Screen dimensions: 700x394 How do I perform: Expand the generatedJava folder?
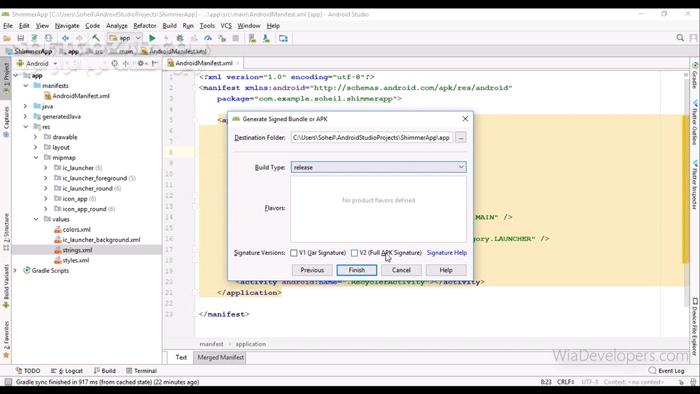pyautogui.click(x=26, y=116)
